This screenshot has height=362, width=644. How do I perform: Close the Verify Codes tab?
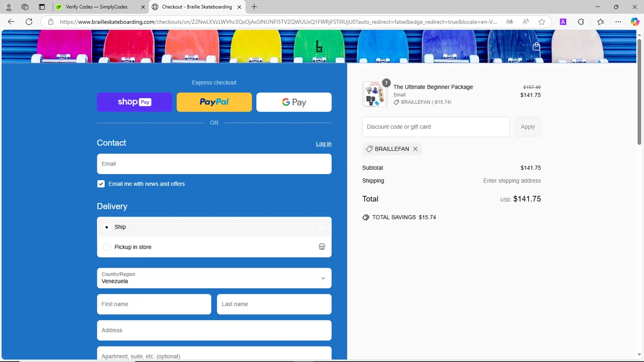(143, 7)
